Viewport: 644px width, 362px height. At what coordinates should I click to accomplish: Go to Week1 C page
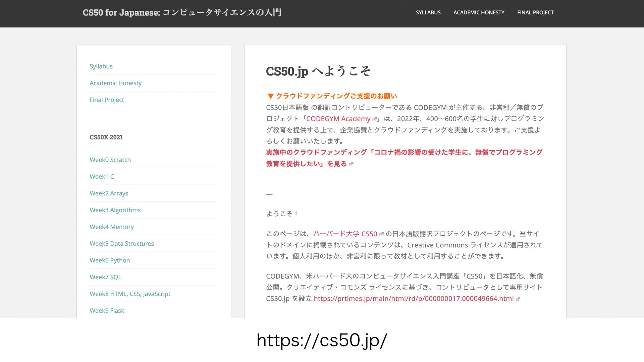(x=102, y=177)
